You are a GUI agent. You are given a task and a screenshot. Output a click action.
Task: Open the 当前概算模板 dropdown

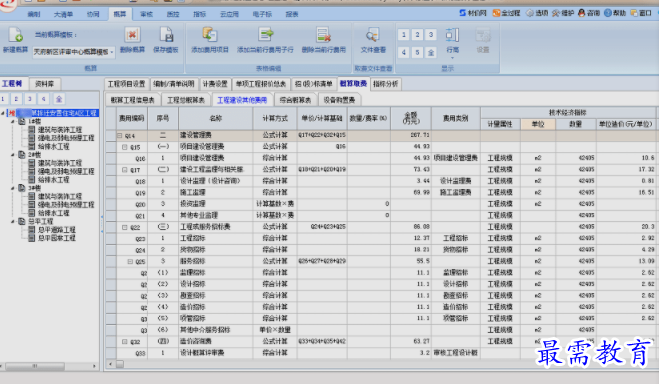(x=74, y=52)
